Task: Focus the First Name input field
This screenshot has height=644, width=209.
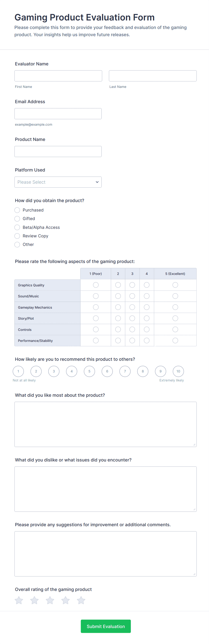Action: [58, 76]
